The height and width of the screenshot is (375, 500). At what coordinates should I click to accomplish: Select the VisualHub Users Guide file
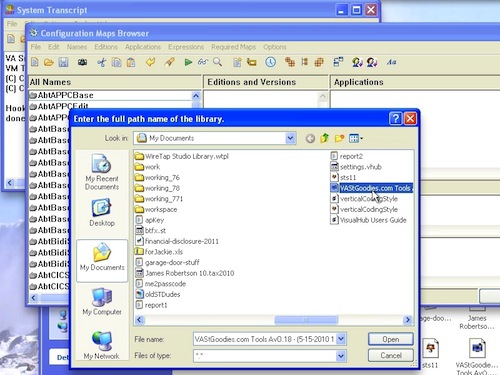[x=368, y=220]
